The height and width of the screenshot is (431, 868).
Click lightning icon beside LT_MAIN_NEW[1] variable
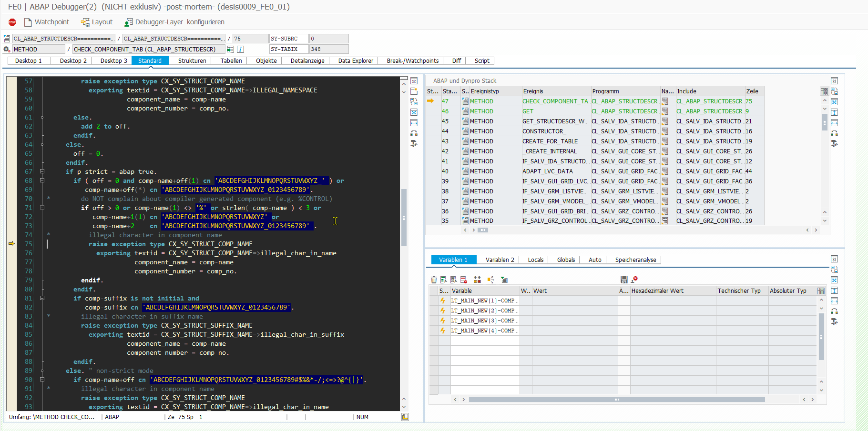click(443, 301)
